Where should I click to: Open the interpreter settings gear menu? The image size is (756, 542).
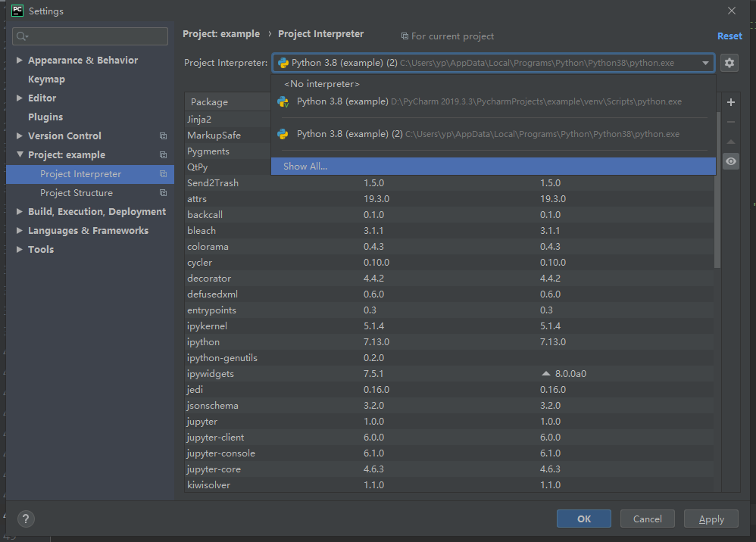(729, 63)
